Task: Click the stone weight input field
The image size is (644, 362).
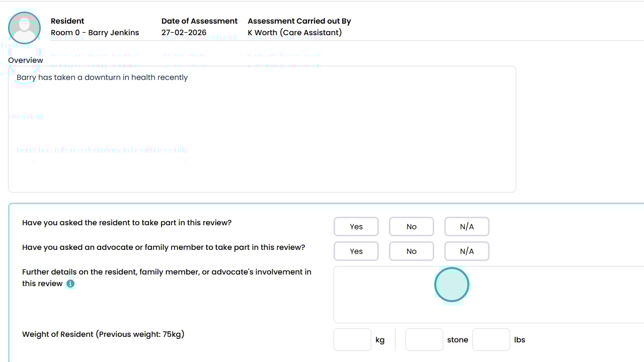Action: tap(424, 340)
